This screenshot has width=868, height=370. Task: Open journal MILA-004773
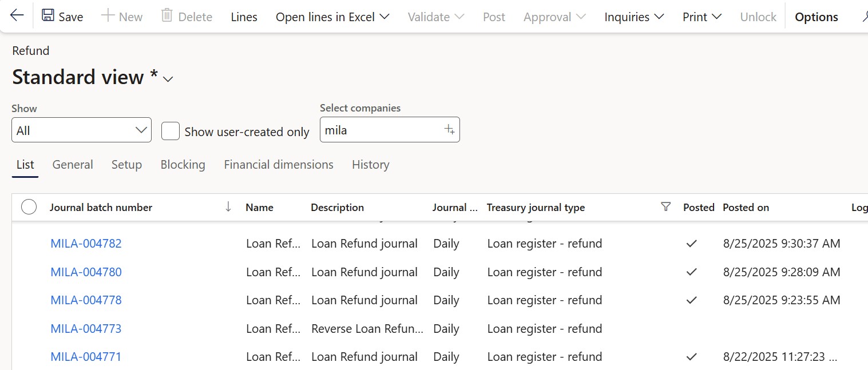point(86,328)
